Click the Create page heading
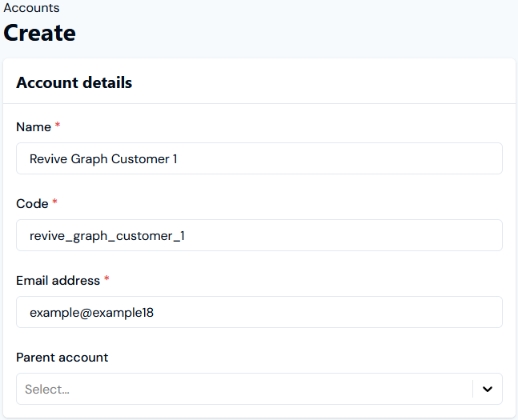Viewport: 518px width, 420px height. (40, 33)
